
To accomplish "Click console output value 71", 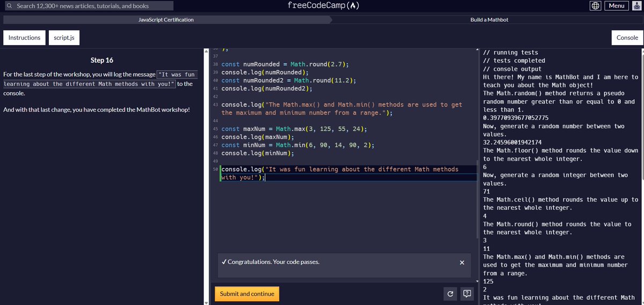I will click(x=487, y=191).
